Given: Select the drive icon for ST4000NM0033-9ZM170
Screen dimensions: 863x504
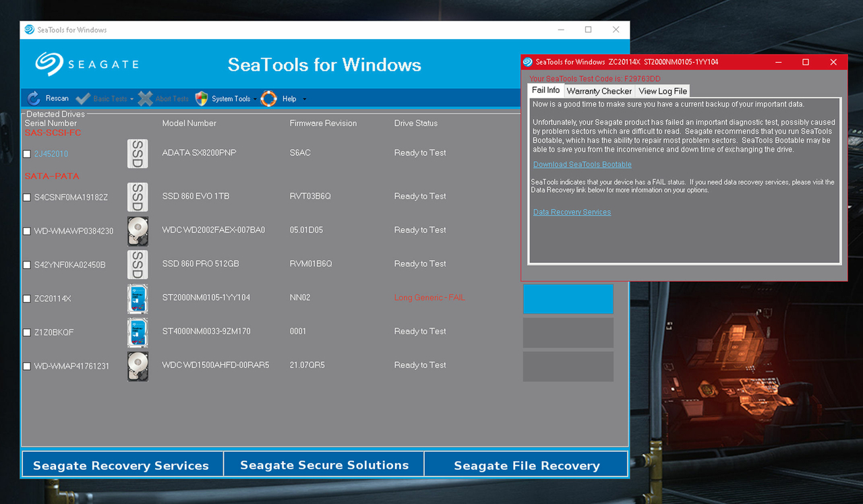Looking at the screenshot, I should tap(138, 332).
